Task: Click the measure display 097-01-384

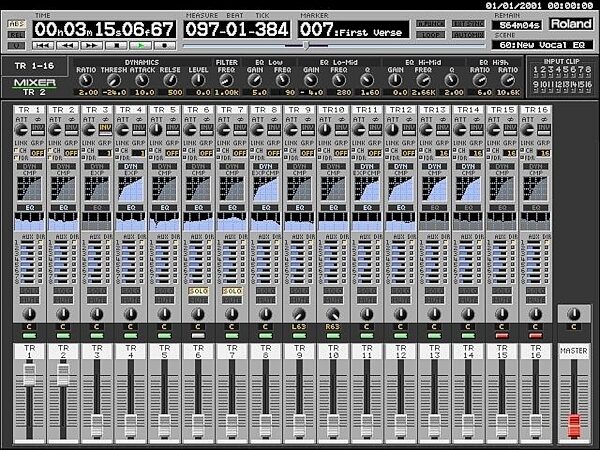Action: point(236,29)
